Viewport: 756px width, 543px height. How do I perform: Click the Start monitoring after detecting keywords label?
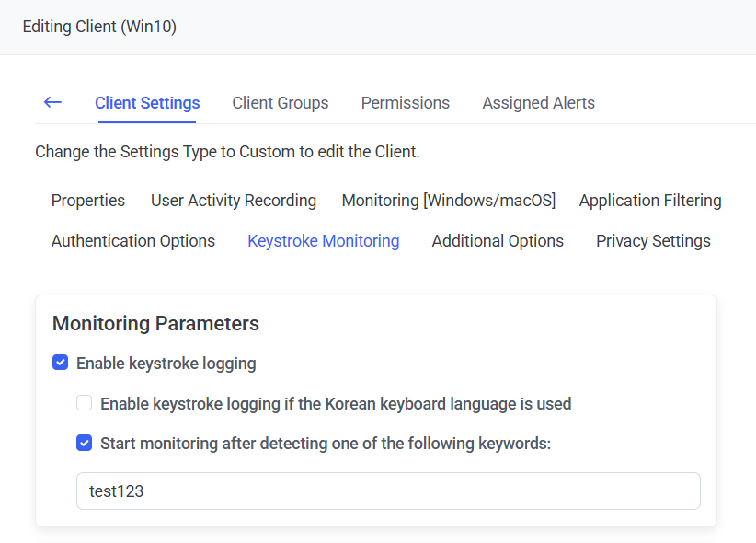(x=325, y=444)
